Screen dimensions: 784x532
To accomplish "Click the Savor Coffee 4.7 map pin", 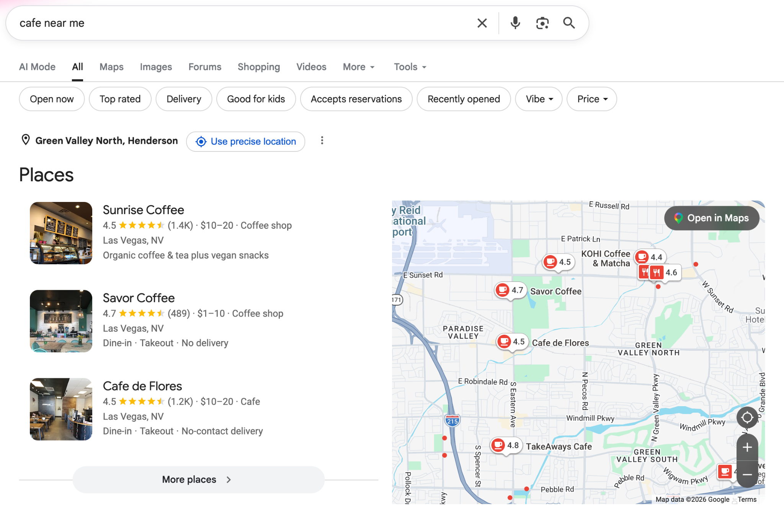I will click(511, 290).
